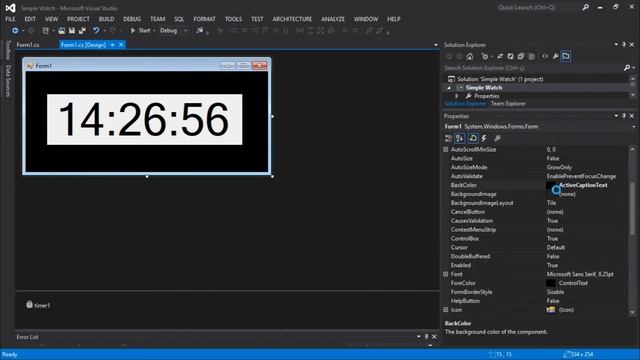
Task: Pin the Form1.cs [Design] tab
Action: tap(113, 45)
